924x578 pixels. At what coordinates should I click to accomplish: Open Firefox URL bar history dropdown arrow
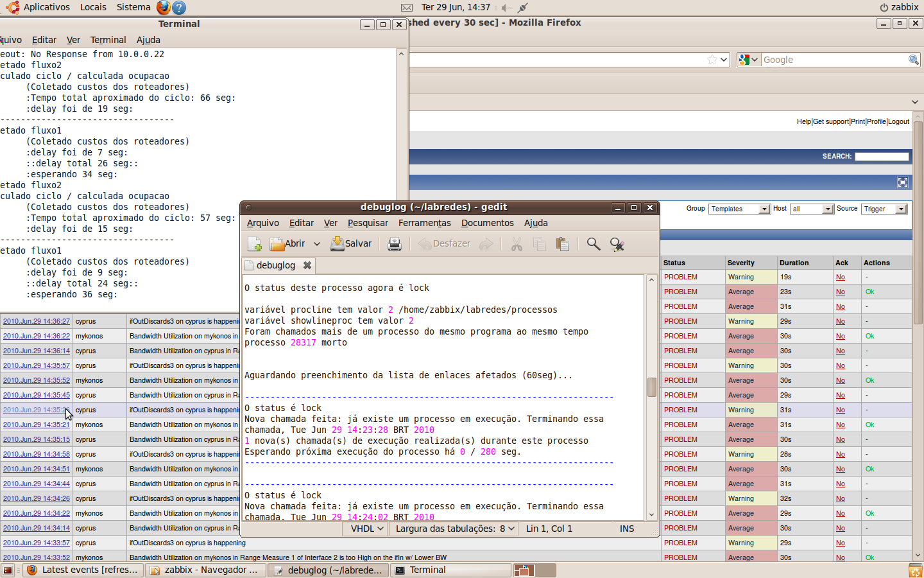[724, 60]
